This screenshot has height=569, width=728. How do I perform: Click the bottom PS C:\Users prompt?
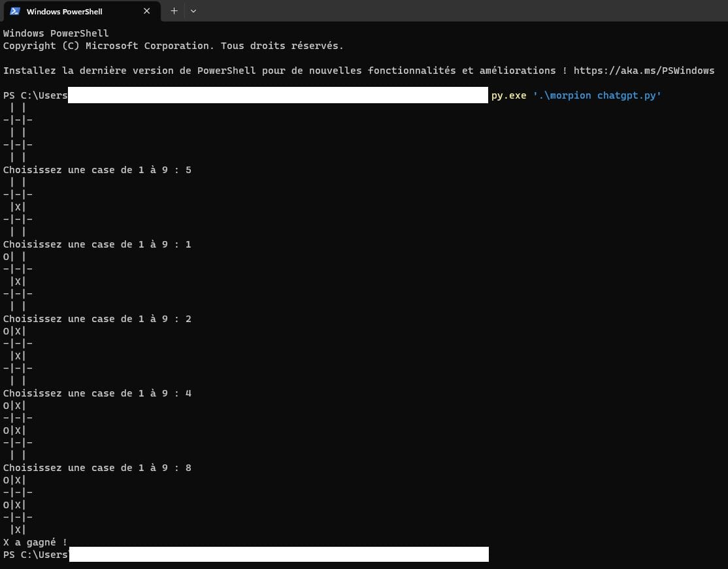[35, 555]
